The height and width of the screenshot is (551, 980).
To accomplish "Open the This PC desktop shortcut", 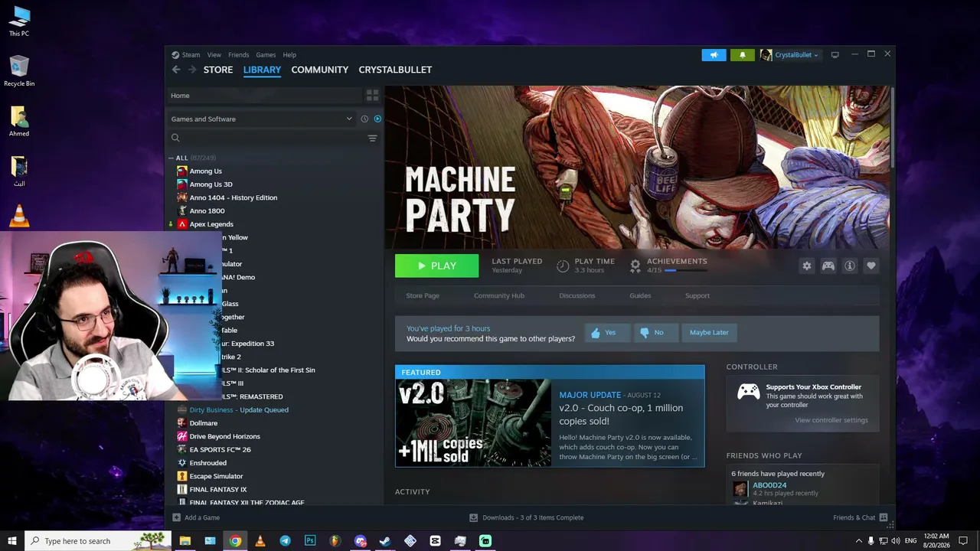I will point(19,21).
